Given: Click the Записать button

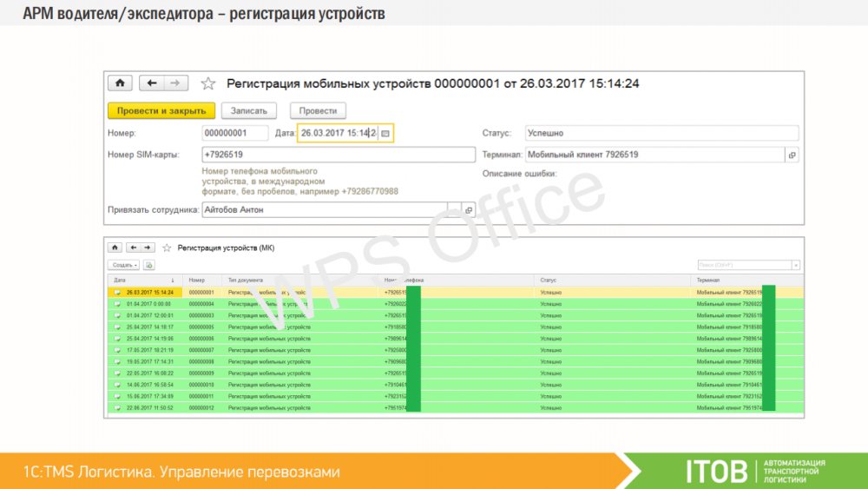Looking at the screenshot, I should 249,111.
